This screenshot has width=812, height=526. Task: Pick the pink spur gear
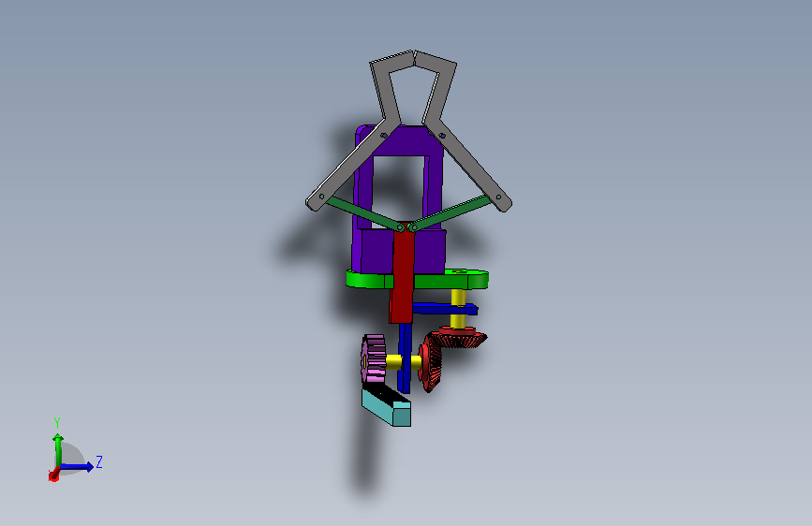pos(373,358)
